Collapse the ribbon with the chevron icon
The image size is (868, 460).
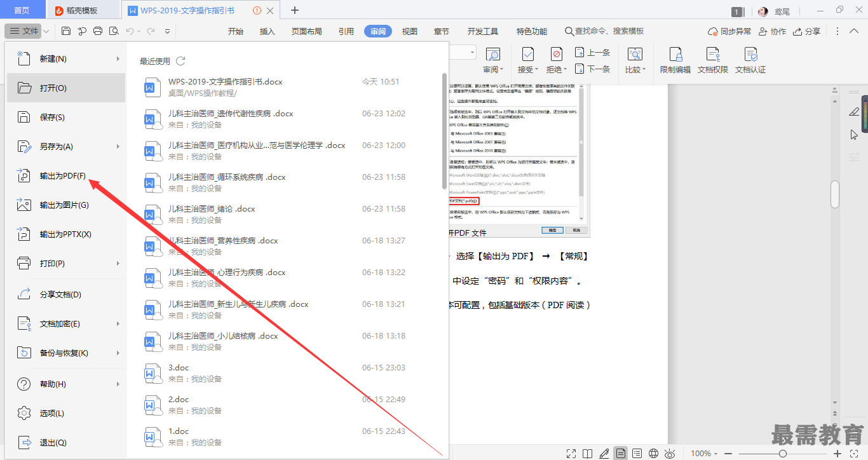pos(854,31)
